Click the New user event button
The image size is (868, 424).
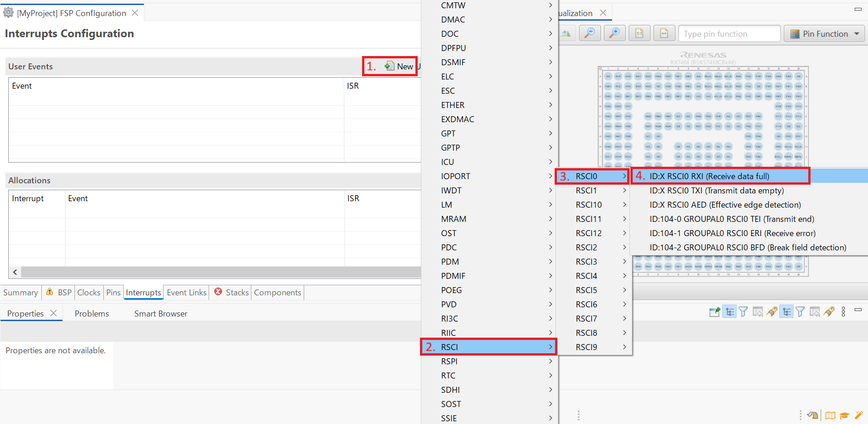point(399,66)
